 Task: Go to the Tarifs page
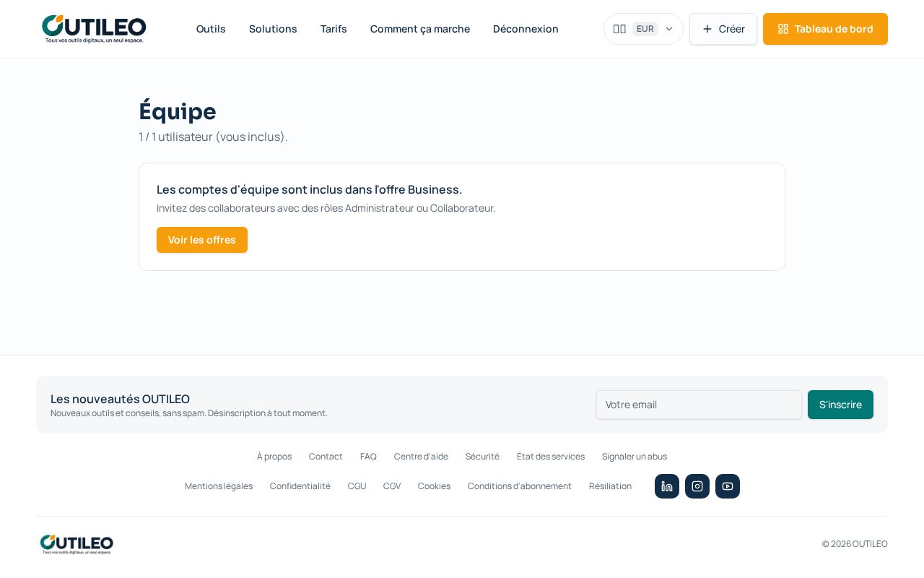(334, 29)
